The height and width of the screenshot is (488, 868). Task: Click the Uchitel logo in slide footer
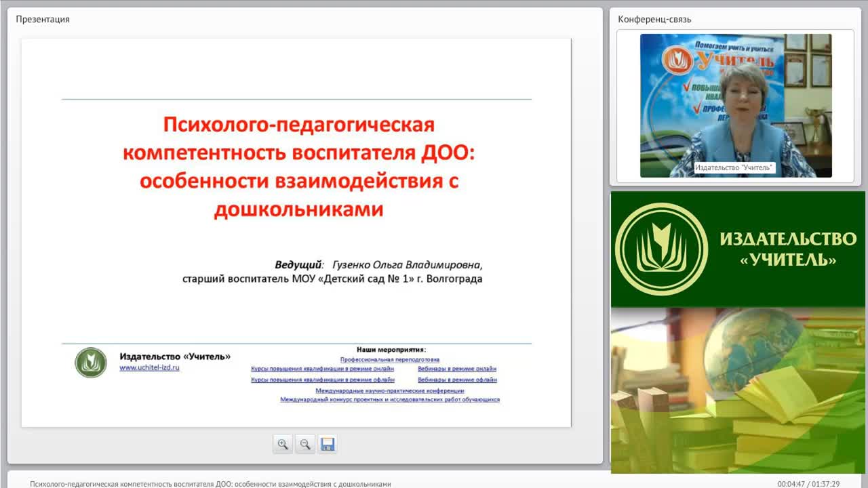pyautogui.click(x=91, y=363)
